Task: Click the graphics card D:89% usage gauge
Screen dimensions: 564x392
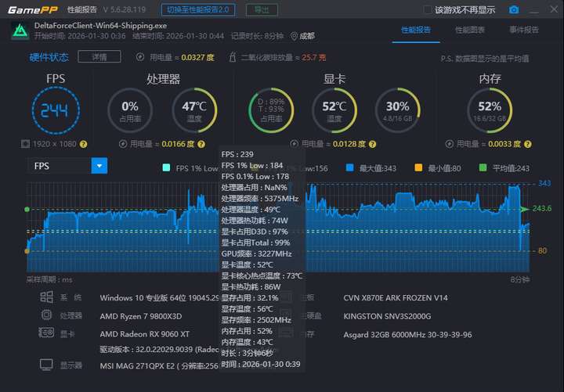Action: (x=271, y=110)
